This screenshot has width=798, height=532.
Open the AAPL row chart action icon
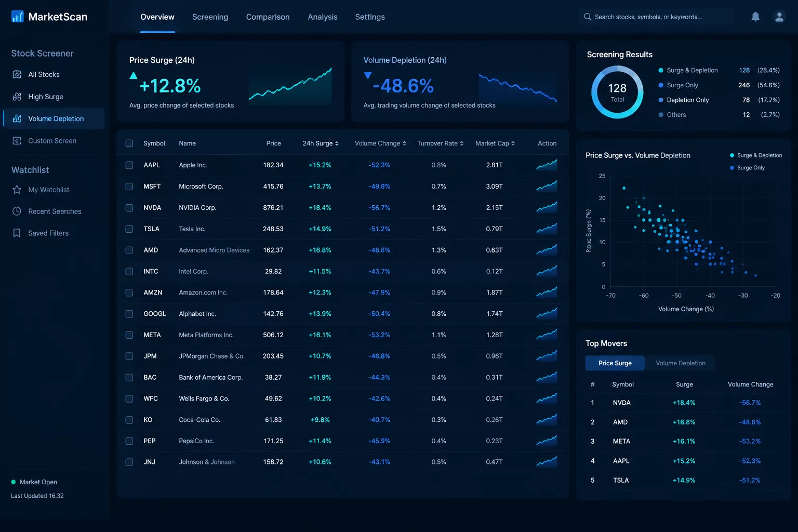point(547,165)
